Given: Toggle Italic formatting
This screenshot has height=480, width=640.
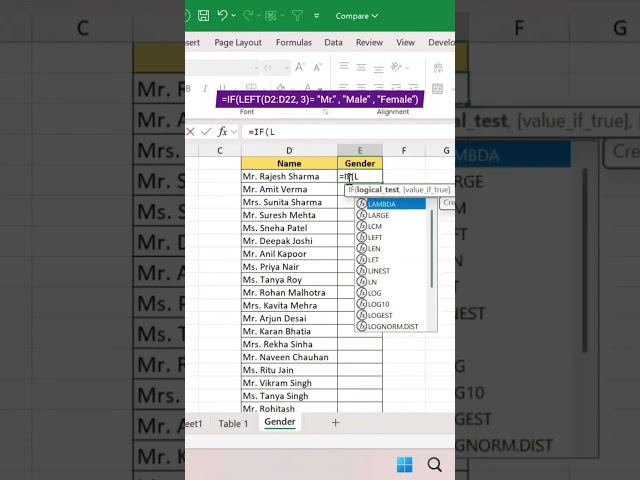Looking at the screenshot, I should coord(205,88).
